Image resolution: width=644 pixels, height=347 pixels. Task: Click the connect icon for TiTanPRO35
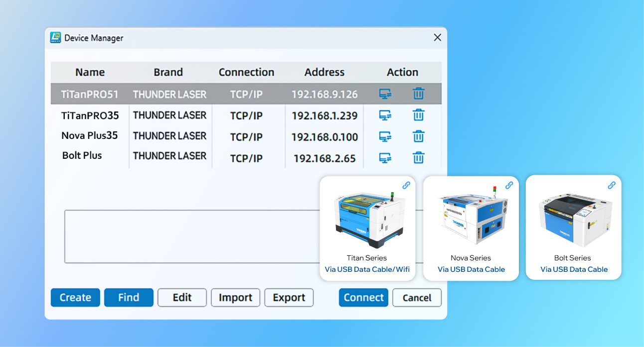click(385, 115)
